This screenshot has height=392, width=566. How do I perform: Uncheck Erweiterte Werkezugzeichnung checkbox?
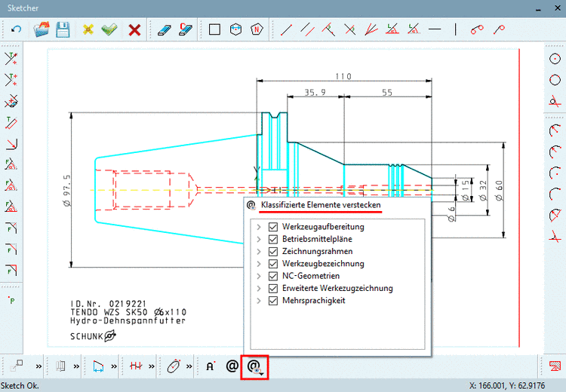273,288
